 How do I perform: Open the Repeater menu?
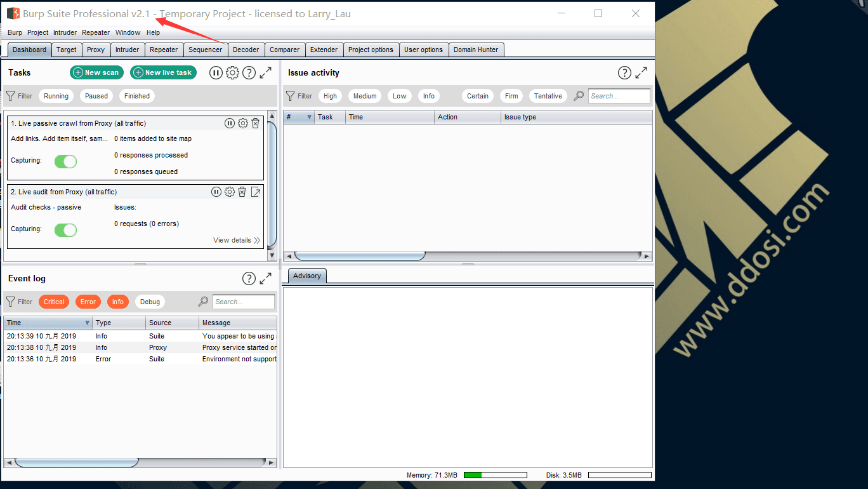click(96, 32)
